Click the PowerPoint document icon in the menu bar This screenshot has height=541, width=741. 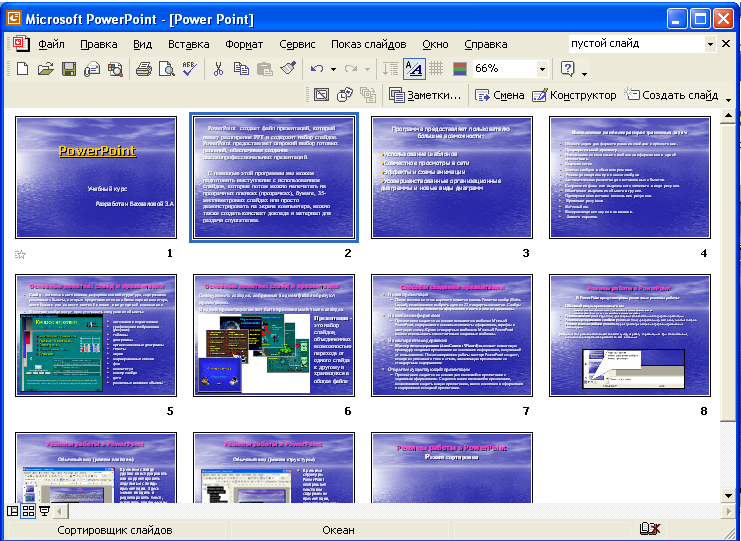click(21, 43)
